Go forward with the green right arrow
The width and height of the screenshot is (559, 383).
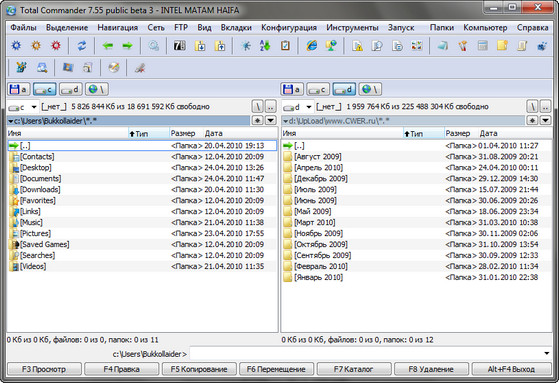click(x=127, y=46)
